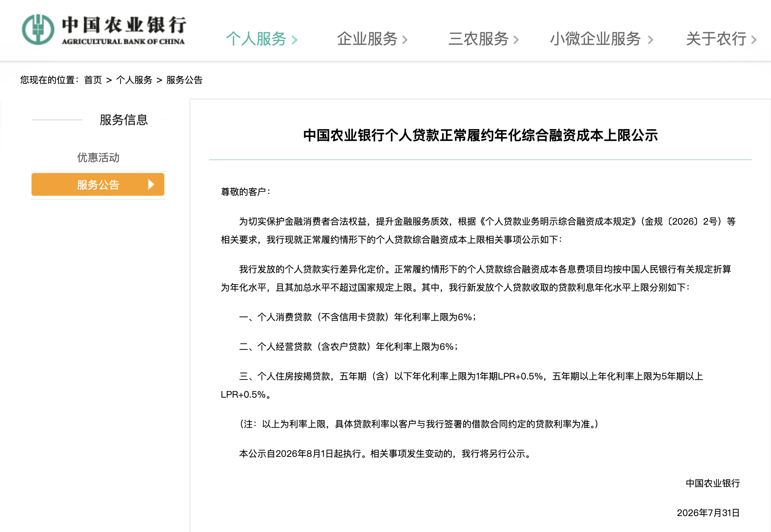Open the 关于农行 navigation menu
The height and width of the screenshot is (532, 771).
[x=716, y=39]
